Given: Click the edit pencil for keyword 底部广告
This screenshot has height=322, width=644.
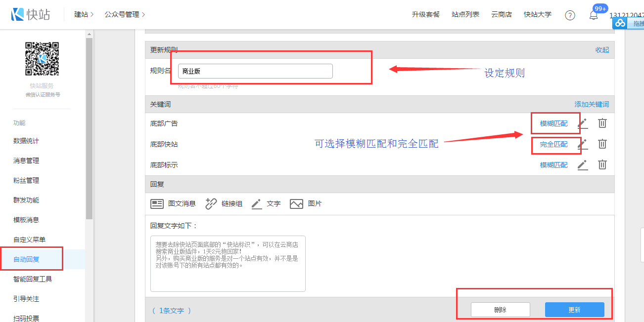Looking at the screenshot, I should click(x=583, y=123).
